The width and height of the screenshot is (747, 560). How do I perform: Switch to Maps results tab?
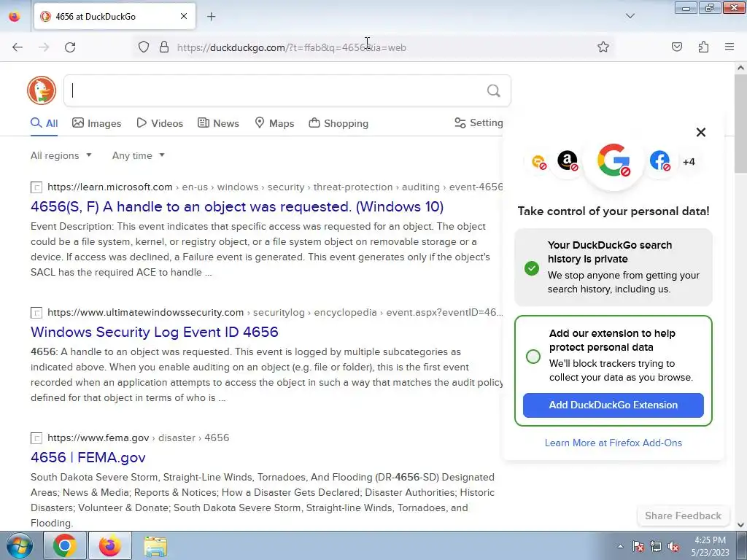point(274,123)
